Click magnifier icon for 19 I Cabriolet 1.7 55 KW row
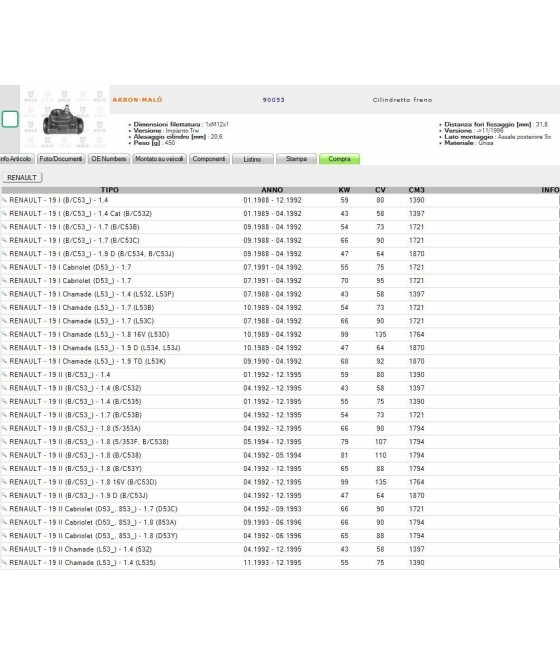The height and width of the screenshot is (655, 560). (4, 267)
